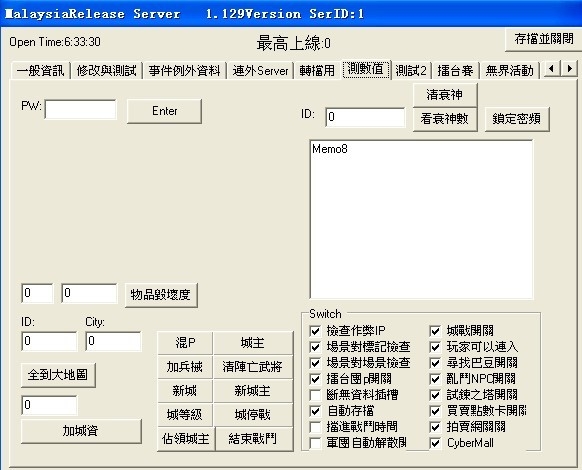Switch to the 連外Server tab
Viewport: 582px width, 470px height.
pos(260,71)
